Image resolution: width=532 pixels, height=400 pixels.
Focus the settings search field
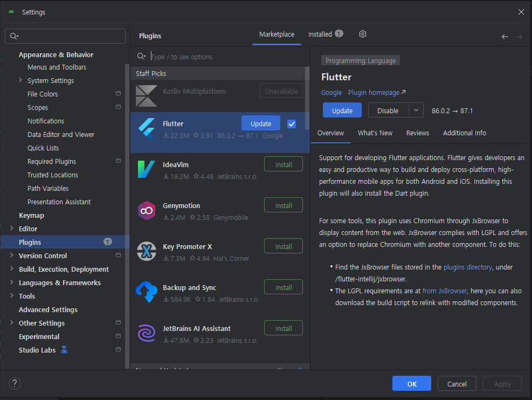pyautogui.click(x=65, y=36)
